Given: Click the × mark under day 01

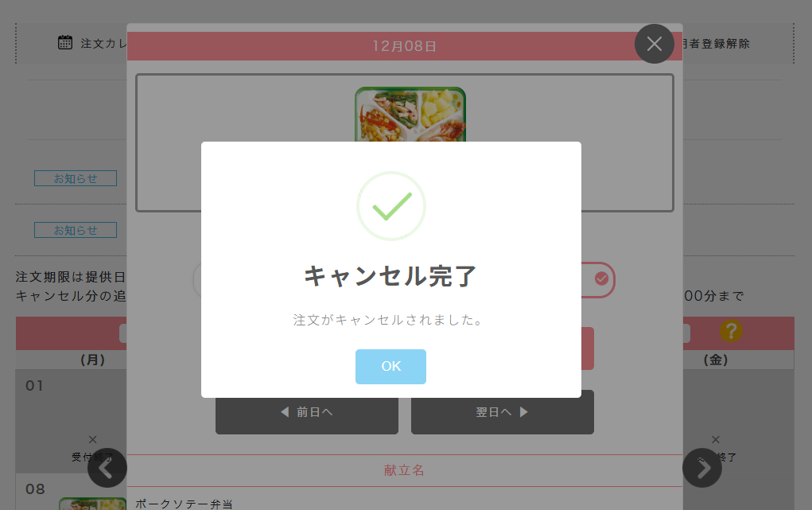Looking at the screenshot, I should click(93, 439).
